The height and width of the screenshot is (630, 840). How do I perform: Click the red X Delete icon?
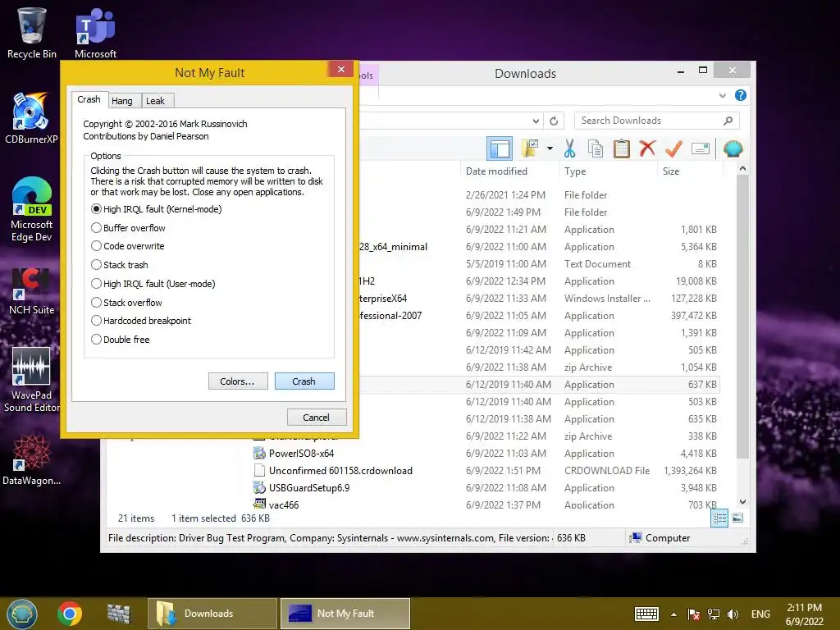[x=647, y=148]
